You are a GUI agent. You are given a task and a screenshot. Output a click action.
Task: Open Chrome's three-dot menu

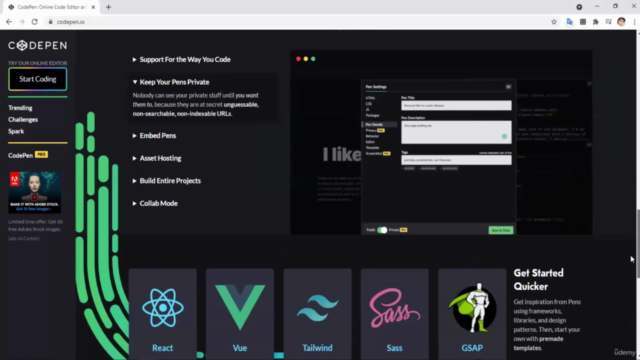(634, 22)
